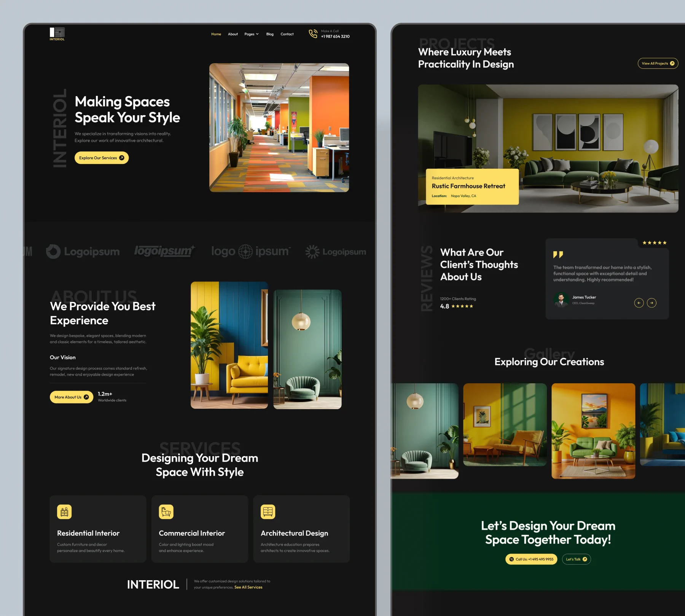Click the View All Projects button
This screenshot has height=616, width=685.
658,64
